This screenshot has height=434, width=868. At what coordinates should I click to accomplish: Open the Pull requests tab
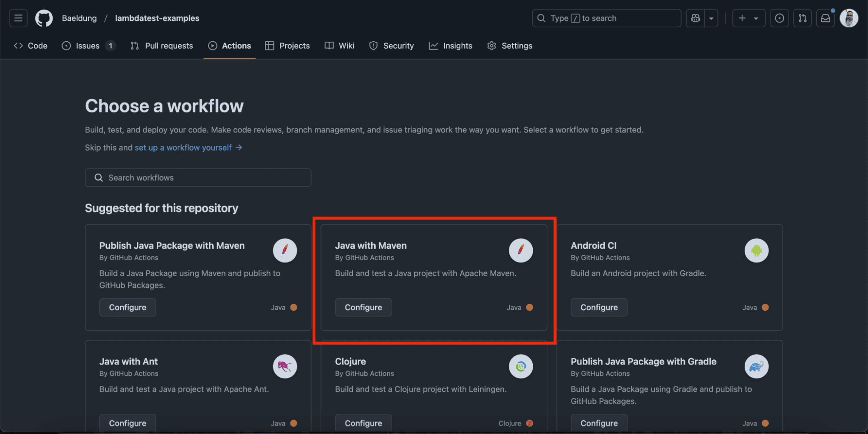[x=162, y=46]
